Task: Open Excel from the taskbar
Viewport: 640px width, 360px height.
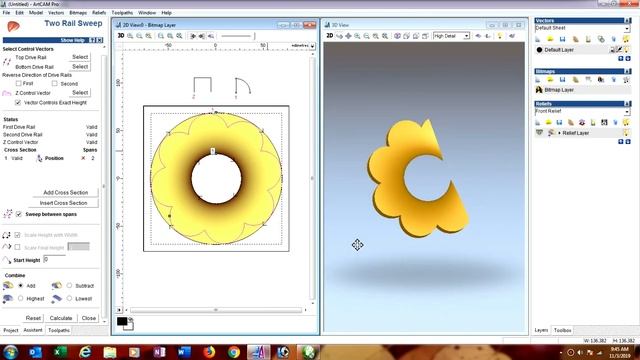Action: click(x=60, y=351)
